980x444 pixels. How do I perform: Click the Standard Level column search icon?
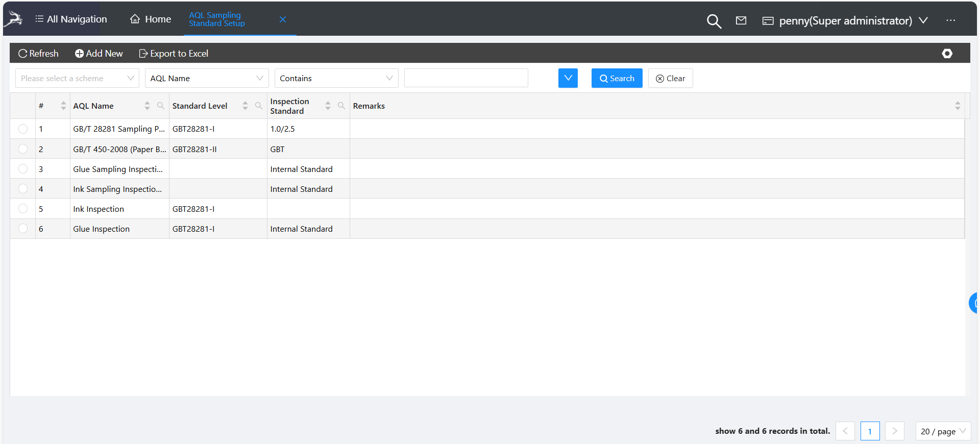click(259, 106)
